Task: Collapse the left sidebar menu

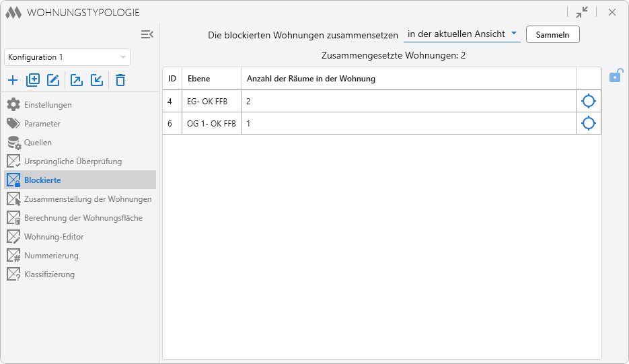Action: point(147,34)
